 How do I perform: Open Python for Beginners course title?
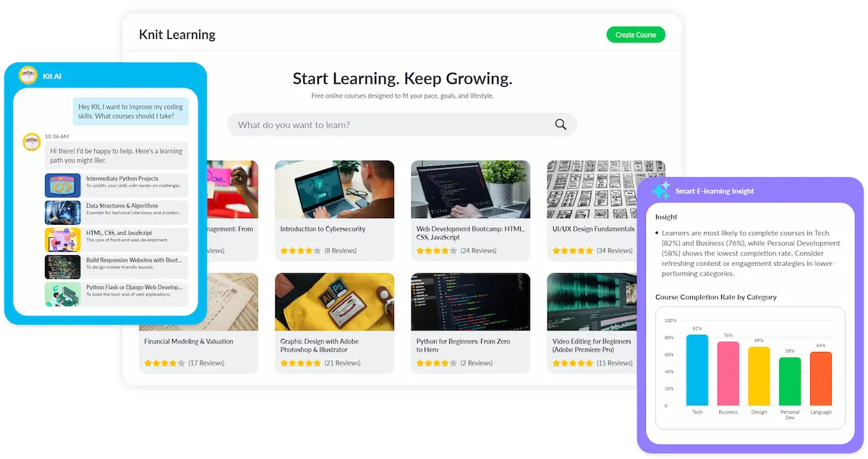point(463,346)
